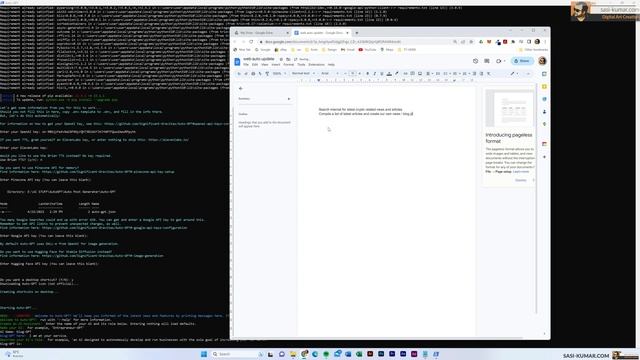Insert an image from the toolbar

[x=420, y=73]
